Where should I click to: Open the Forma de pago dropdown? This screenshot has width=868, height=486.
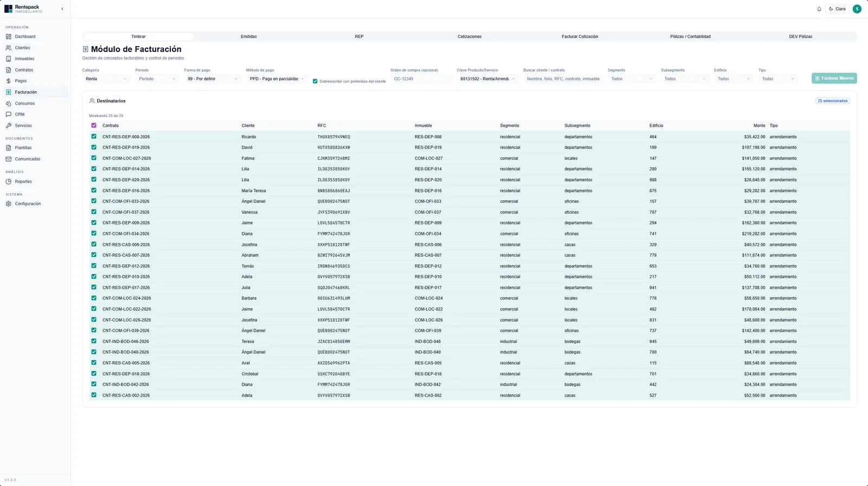[212, 79]
